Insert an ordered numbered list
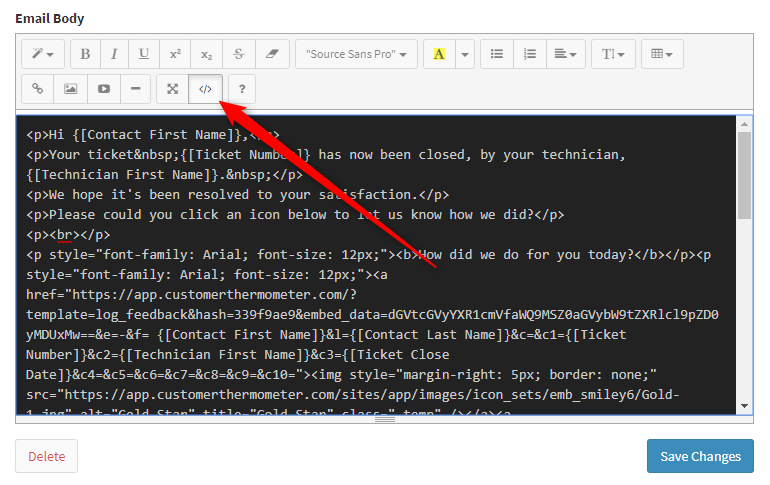Screen dimensions: 770x485 (x=530, y=54)
